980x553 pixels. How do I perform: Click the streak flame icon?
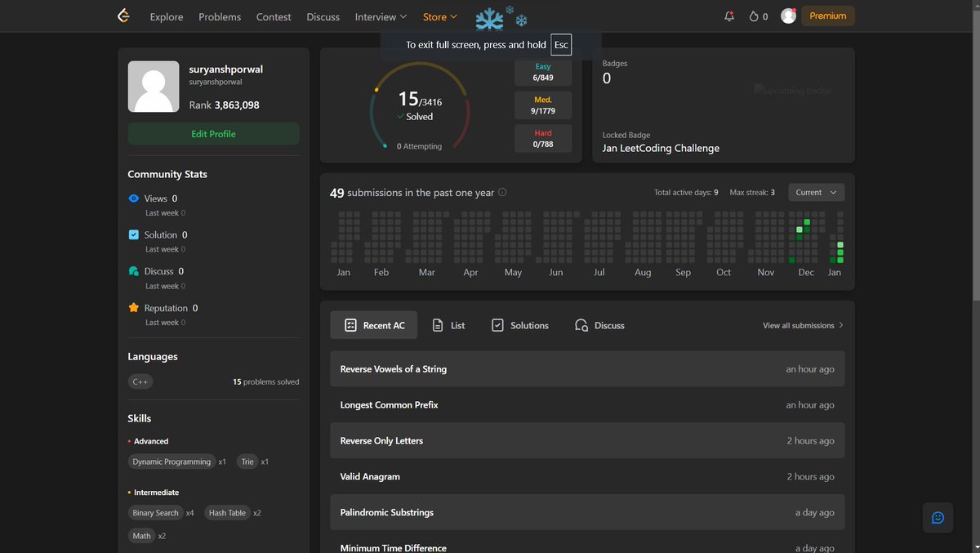[754, 16]
